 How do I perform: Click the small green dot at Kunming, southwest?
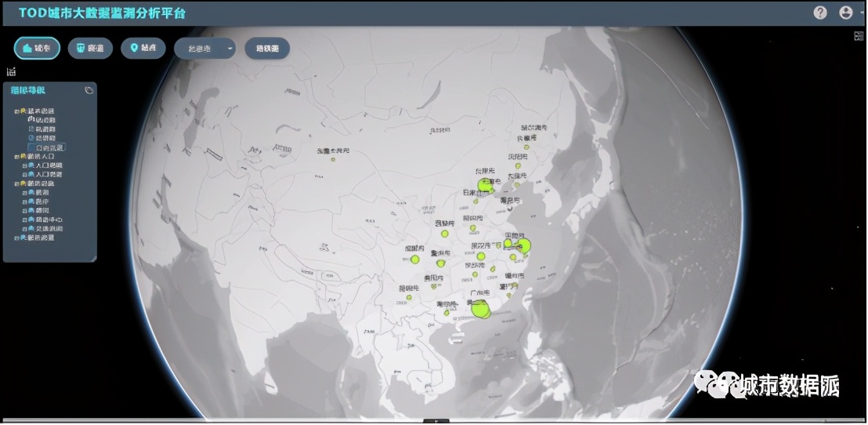tap(409, 297)
